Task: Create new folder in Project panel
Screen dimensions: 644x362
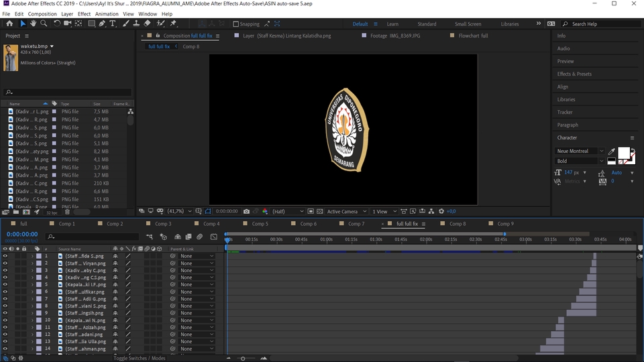Action: click(16, 213)
